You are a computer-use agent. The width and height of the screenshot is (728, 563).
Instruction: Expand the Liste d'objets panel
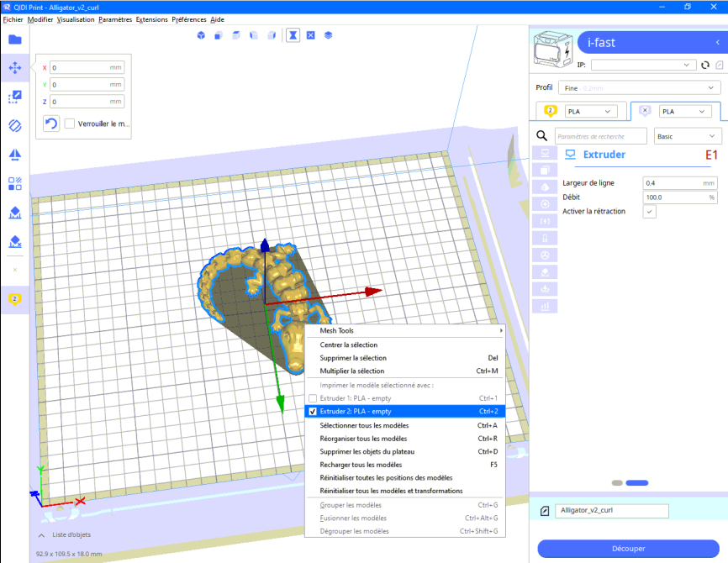coord(41,535)
